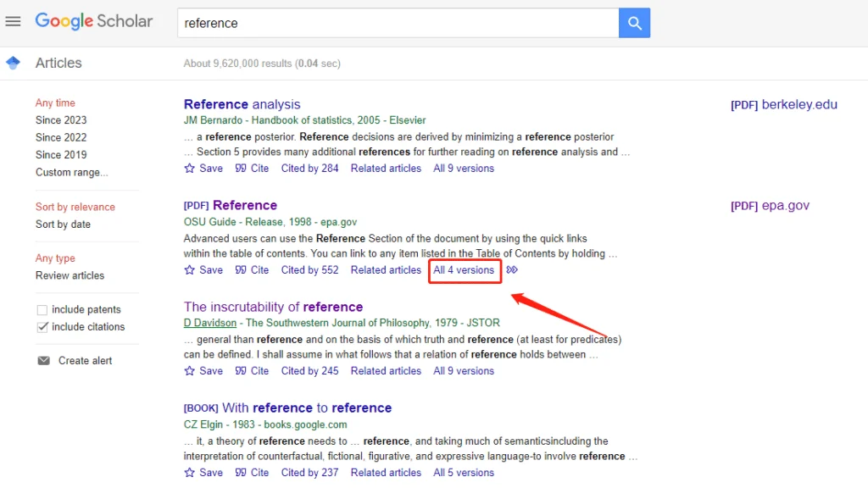Screen dimensions: 868x488
Task: Click the Create alert envelope icon
Action: click(x=44, y=361)
